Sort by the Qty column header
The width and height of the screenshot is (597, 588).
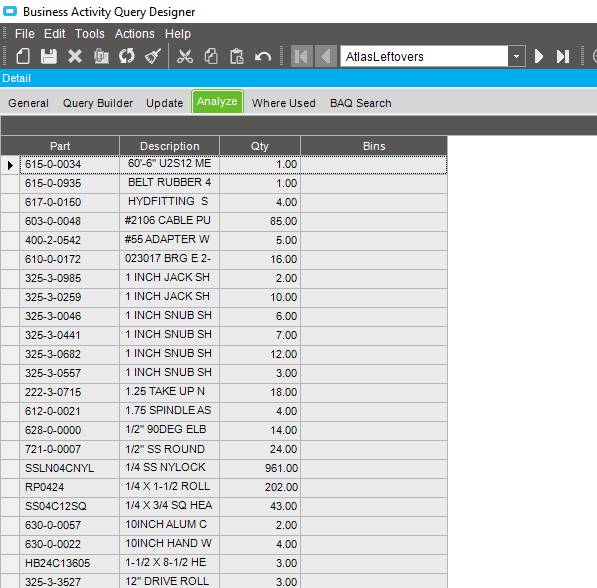tap(260, 146)
